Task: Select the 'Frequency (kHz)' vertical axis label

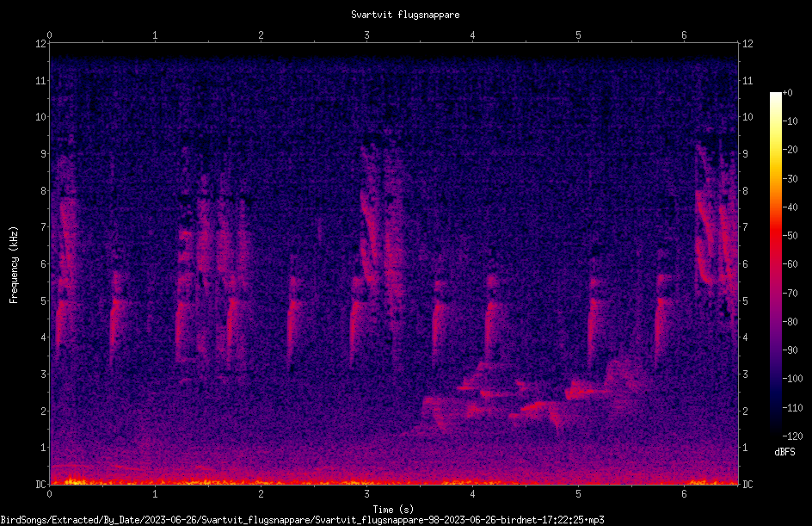Action: click(x=14, y=265)
